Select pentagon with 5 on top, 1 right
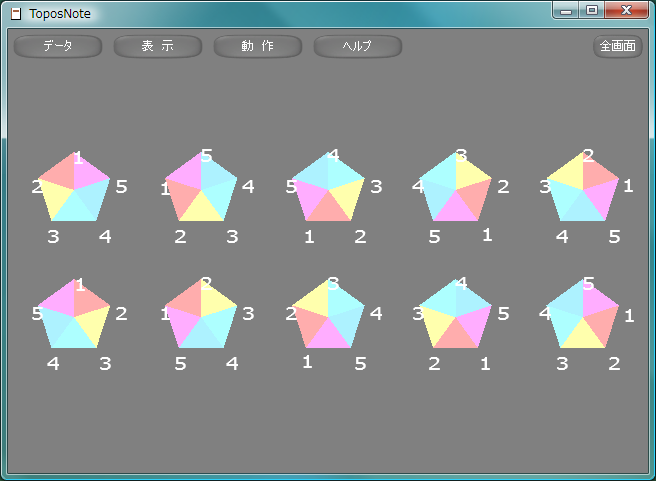 (x=583, y=314)
